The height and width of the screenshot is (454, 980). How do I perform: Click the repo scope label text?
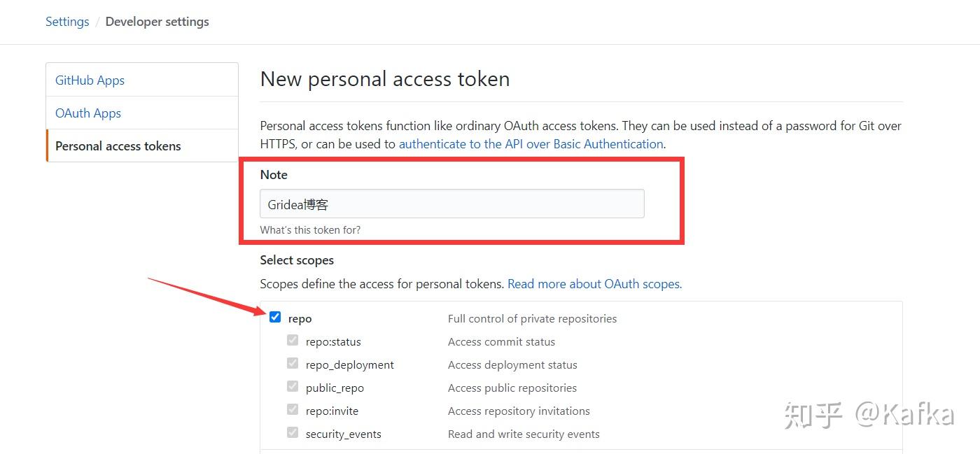click(x=300, y=318)
